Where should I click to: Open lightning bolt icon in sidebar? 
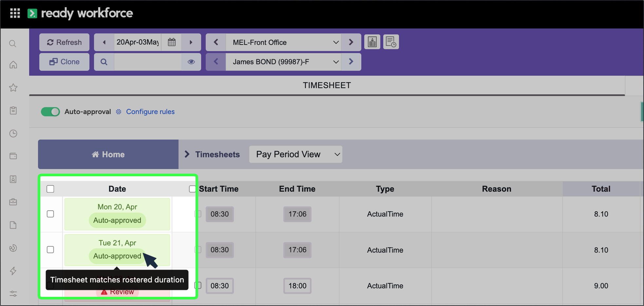[13, 271]
